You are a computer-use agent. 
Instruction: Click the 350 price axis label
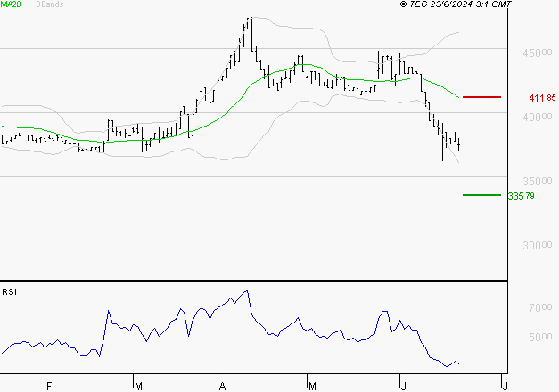[538, 181]
